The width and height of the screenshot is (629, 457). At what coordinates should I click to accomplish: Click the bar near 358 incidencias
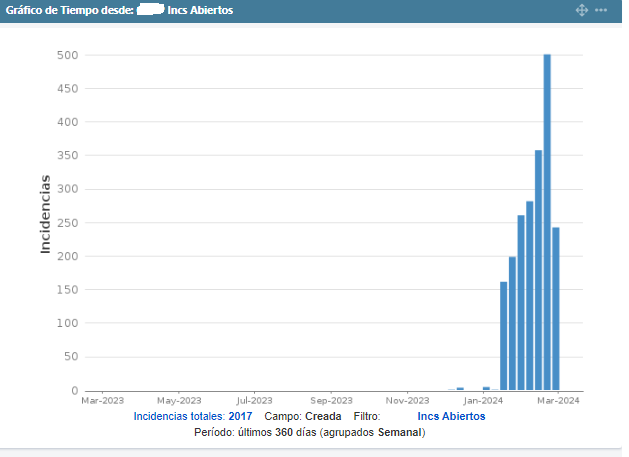pos(538,270)
